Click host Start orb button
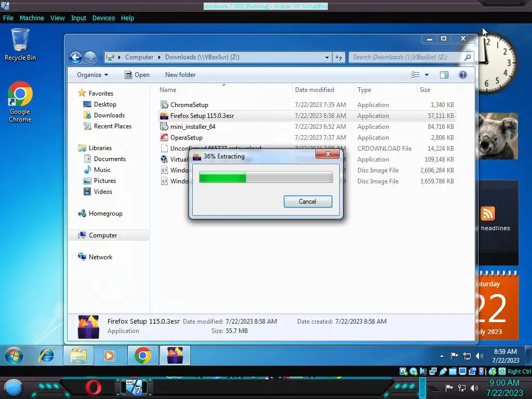This screenshot has height=399, width=532. point(13,388)
